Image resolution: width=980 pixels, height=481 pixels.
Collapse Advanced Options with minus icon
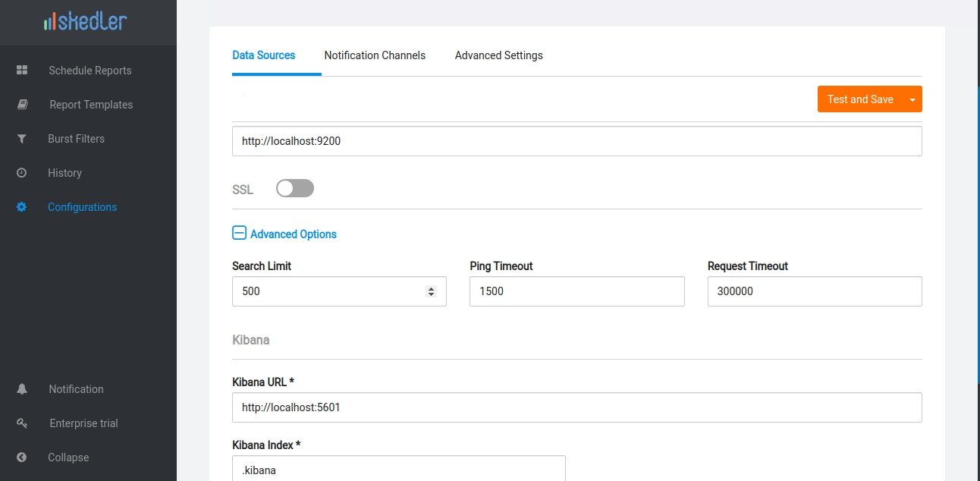coord(239,233)
